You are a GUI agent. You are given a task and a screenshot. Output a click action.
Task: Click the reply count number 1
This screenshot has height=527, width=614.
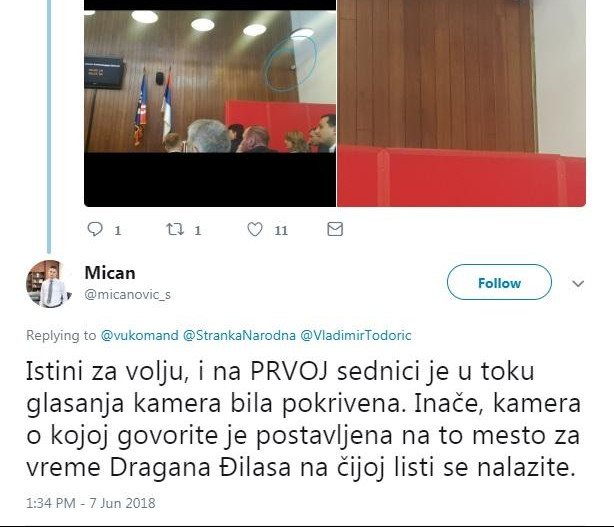117,231
